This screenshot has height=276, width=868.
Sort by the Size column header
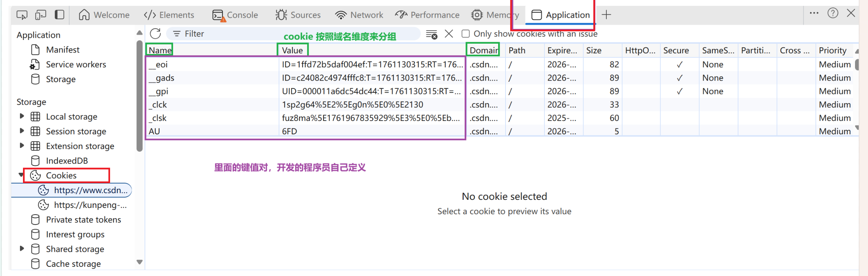[603, 50]
